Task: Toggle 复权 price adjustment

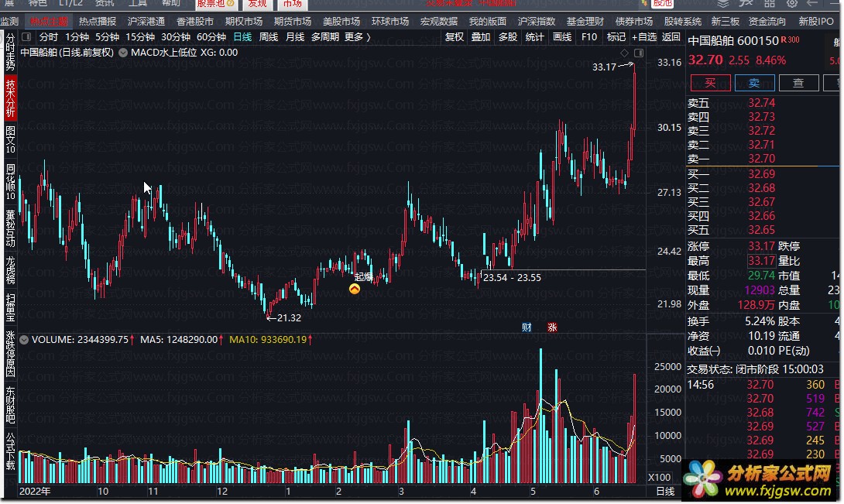Action: pyautogui.click(x=455, y=37)
